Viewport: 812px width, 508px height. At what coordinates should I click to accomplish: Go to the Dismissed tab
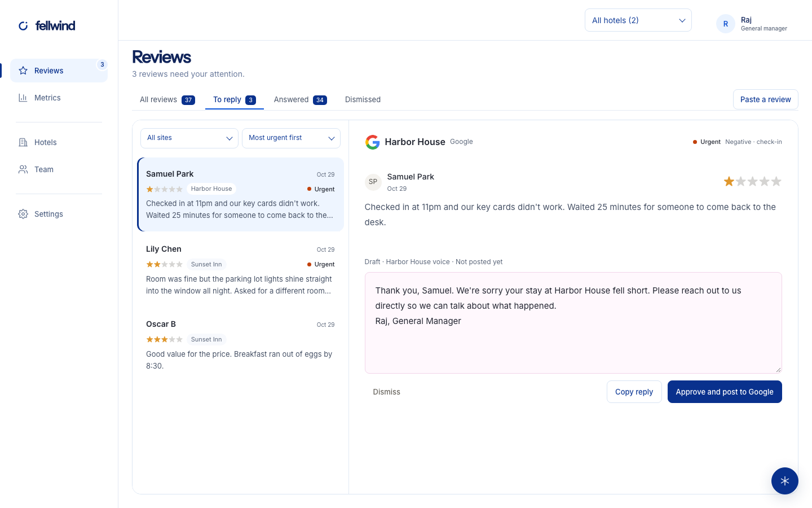[x=363, y=100]
